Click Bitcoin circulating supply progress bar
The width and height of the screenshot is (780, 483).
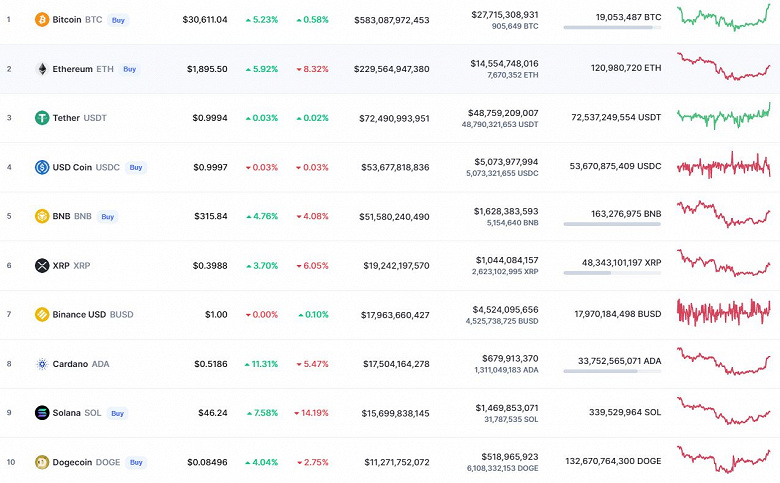point(611,28)
